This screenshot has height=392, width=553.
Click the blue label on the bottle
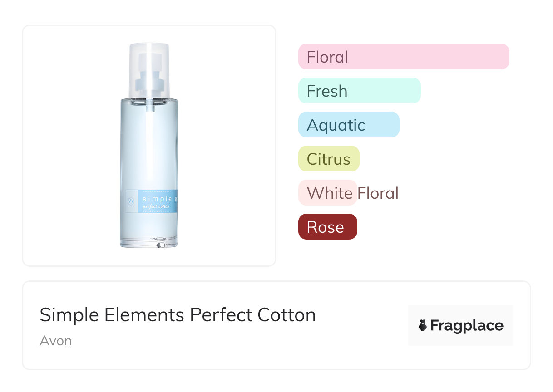tap(157, 201)
